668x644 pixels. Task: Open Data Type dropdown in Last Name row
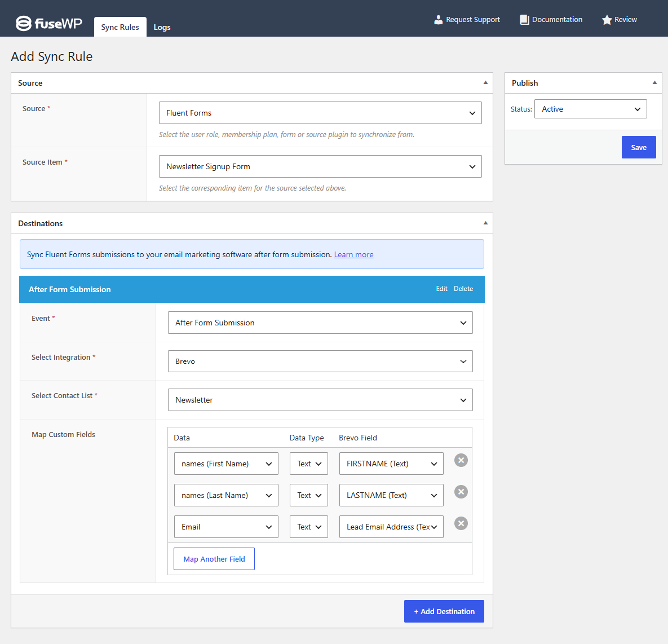click(x=309, y=495)
